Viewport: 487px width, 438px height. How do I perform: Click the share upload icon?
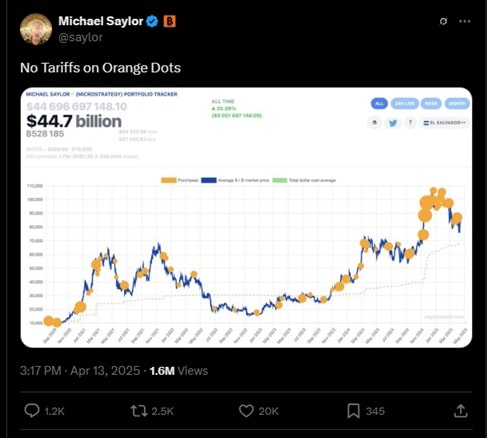click(x=461, y=411)
